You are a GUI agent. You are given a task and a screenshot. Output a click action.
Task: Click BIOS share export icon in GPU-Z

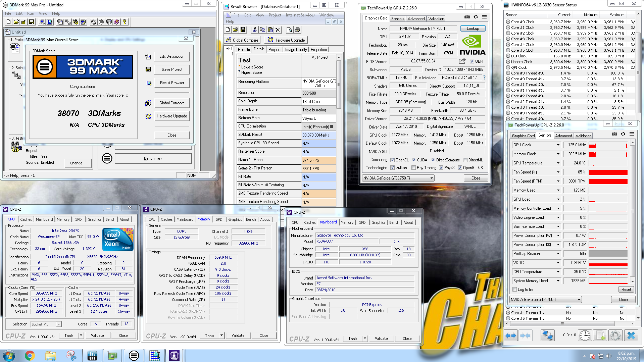coord(462,61)
